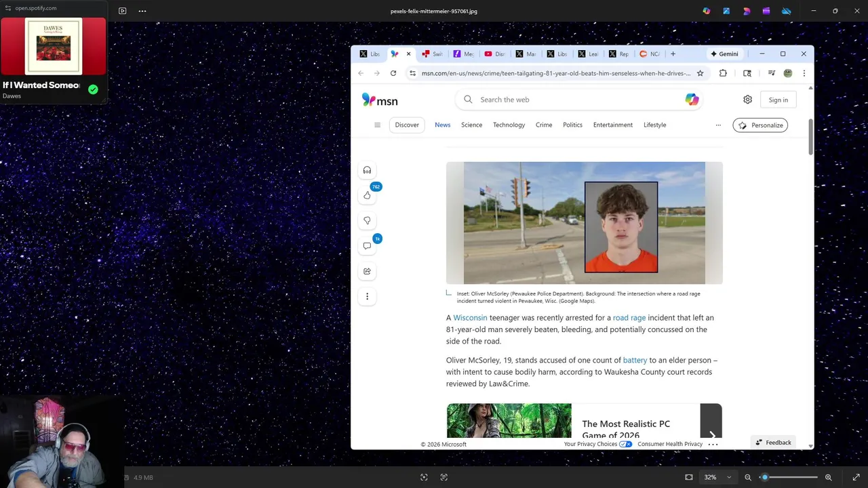868x488 pixels.
Task: Fit the image to the window in Photos
Action: (x=689, y=477)
